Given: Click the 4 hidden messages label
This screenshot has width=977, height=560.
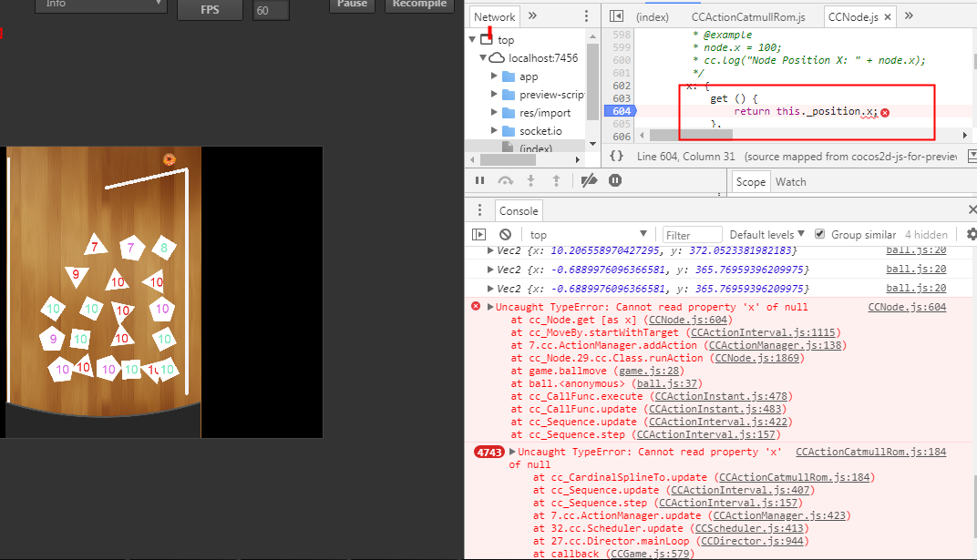Looking at the screenshot, I should coord(926,235).
